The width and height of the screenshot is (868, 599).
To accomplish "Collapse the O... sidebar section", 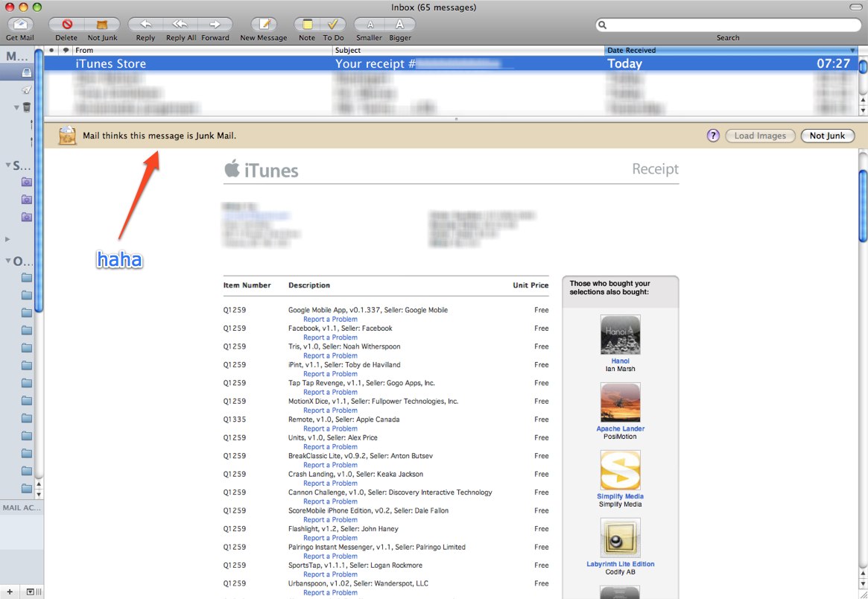I will click(x=8, y=262).
